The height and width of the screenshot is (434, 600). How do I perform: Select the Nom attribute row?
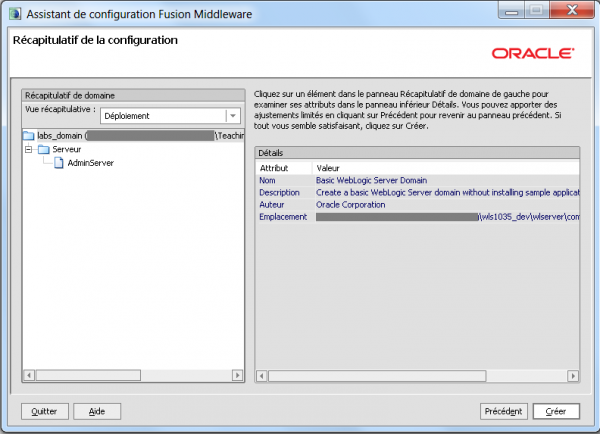tap(417, 180)
